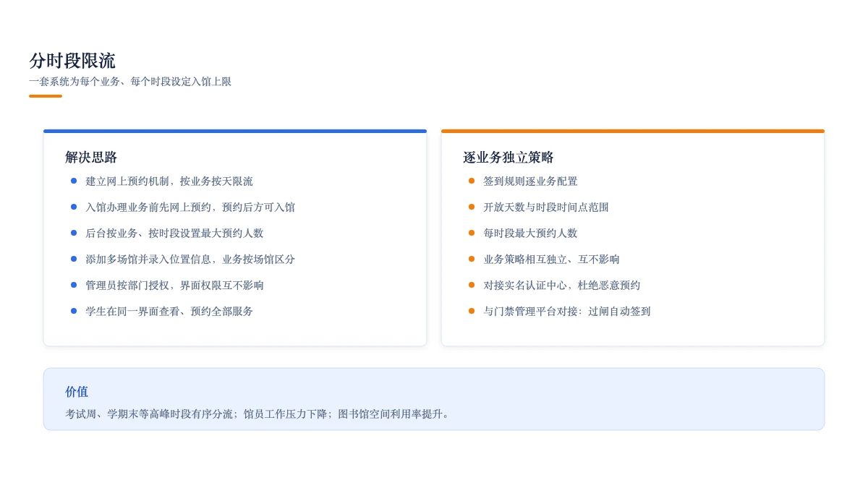Click the text 签到规则逐业务配置
The image size is (868, 488).
click(x=530, y=181)
